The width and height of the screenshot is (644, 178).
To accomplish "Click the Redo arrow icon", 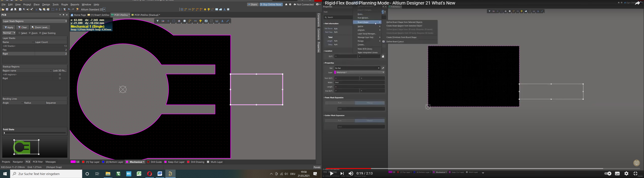I will pos(73,10).
